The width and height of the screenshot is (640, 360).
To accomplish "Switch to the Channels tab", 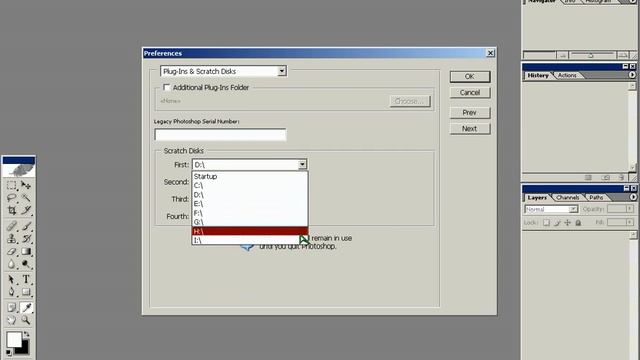I will tap(568, 198).
